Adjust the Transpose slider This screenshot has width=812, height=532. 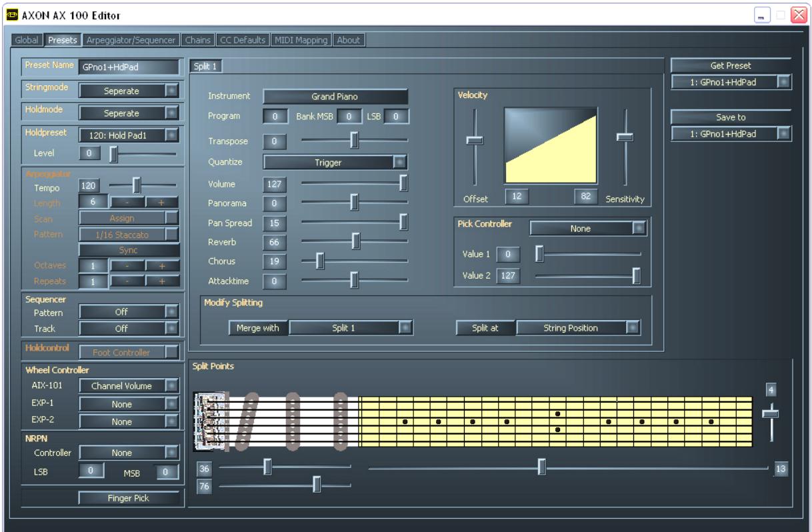(354, 140)
